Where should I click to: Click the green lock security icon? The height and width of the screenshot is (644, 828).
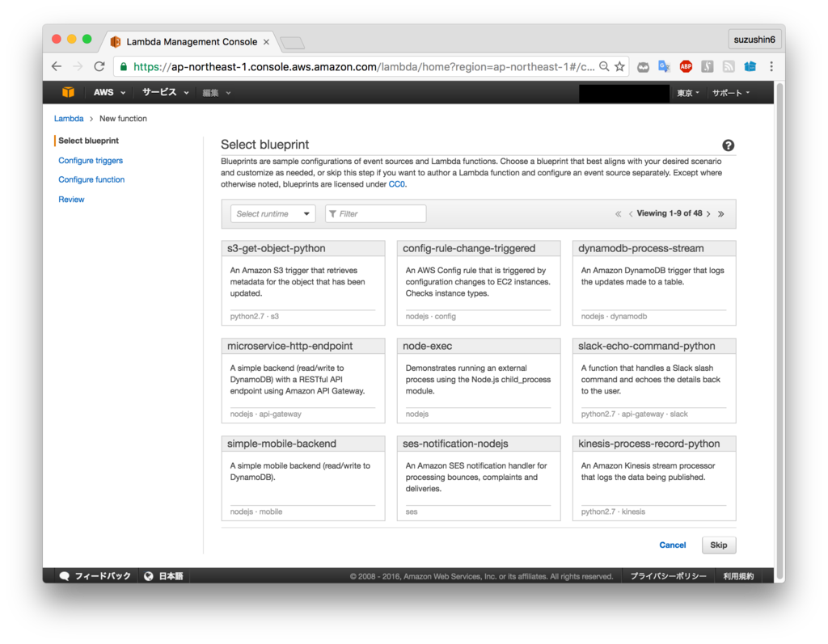[124, 66]
